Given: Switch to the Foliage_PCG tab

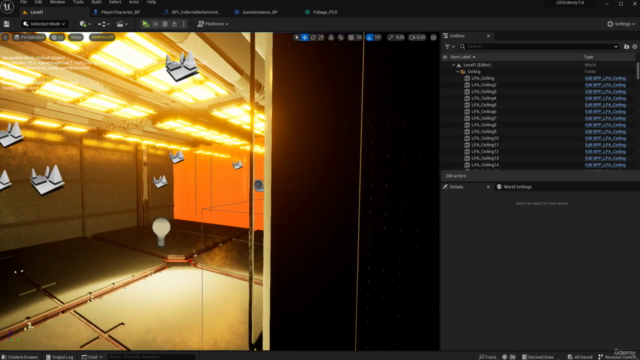Looking at the screenshot, I should click(324, 12).
